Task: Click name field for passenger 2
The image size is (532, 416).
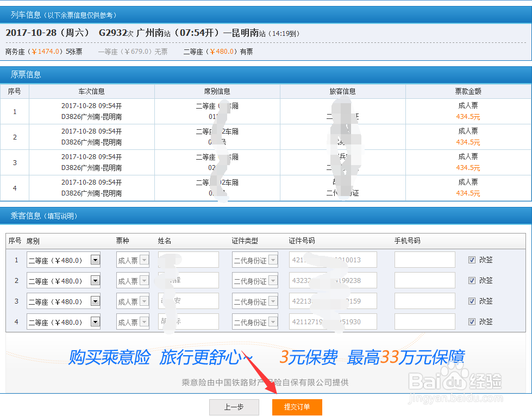Action: [x=189, y=280]
